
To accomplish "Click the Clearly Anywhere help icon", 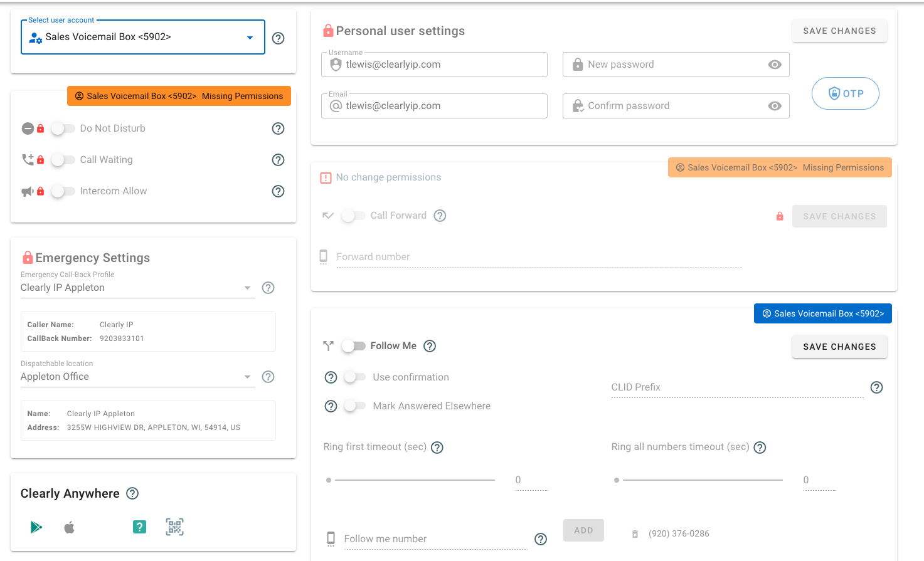I will (132, 493).
